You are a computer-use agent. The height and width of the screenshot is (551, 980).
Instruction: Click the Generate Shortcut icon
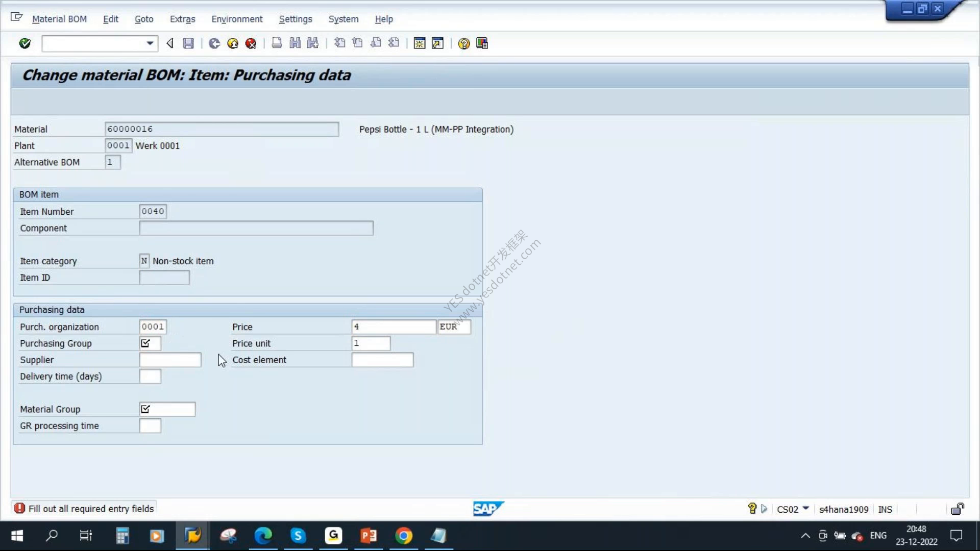click(437, 43)
